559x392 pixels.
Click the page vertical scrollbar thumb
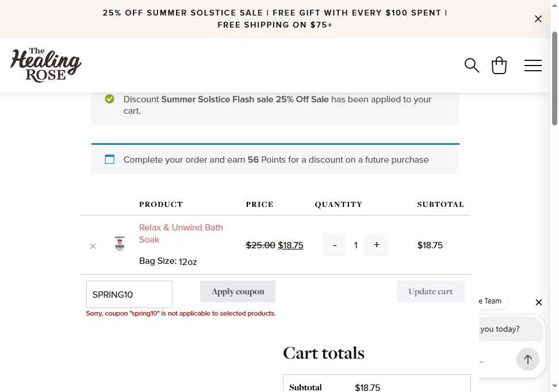click(x=554, y=78)
